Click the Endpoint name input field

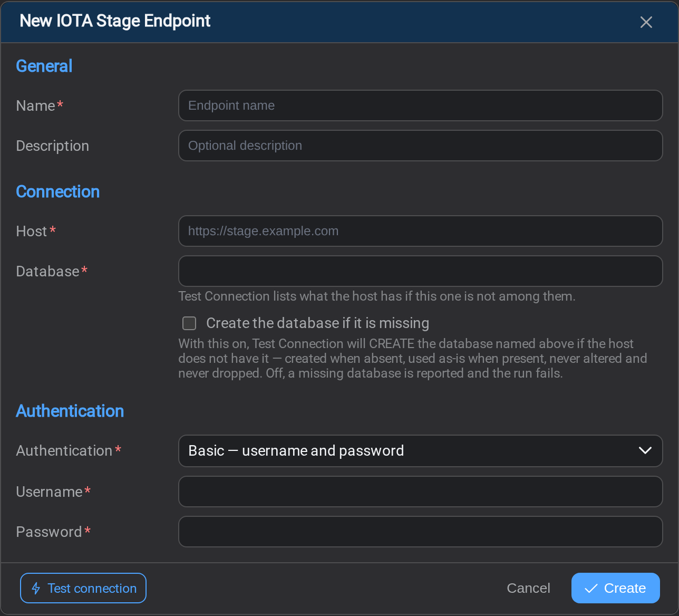pyautogui.click(x=420, y=105)
